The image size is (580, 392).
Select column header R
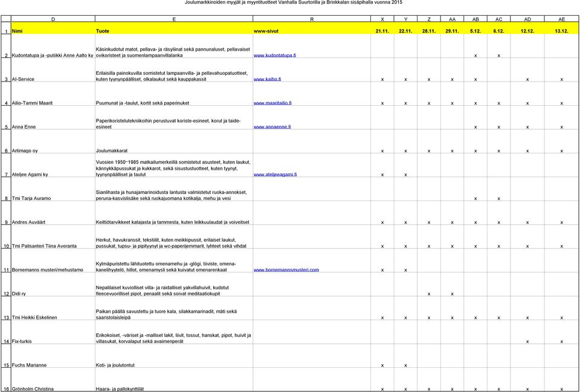click(x=312, y=19)
